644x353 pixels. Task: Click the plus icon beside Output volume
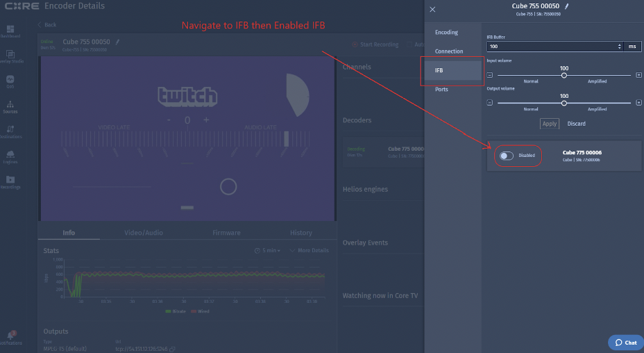(x=638, y=102)
